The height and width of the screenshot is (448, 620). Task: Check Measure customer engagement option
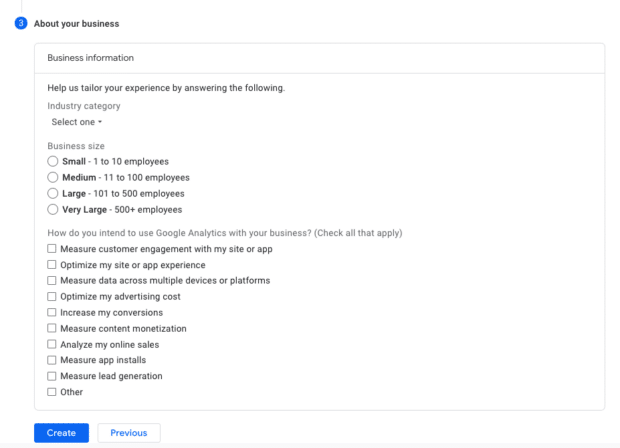click(x=52, y=249)
